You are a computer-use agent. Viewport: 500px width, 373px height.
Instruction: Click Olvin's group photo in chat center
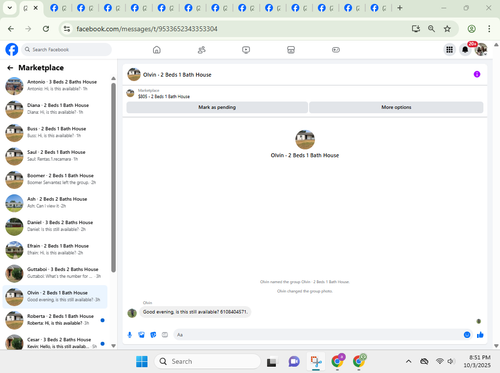click(x=305, y=139)
